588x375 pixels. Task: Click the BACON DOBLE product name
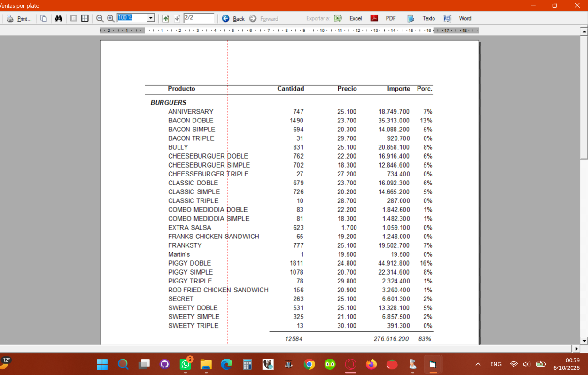(x=191, y=121)
